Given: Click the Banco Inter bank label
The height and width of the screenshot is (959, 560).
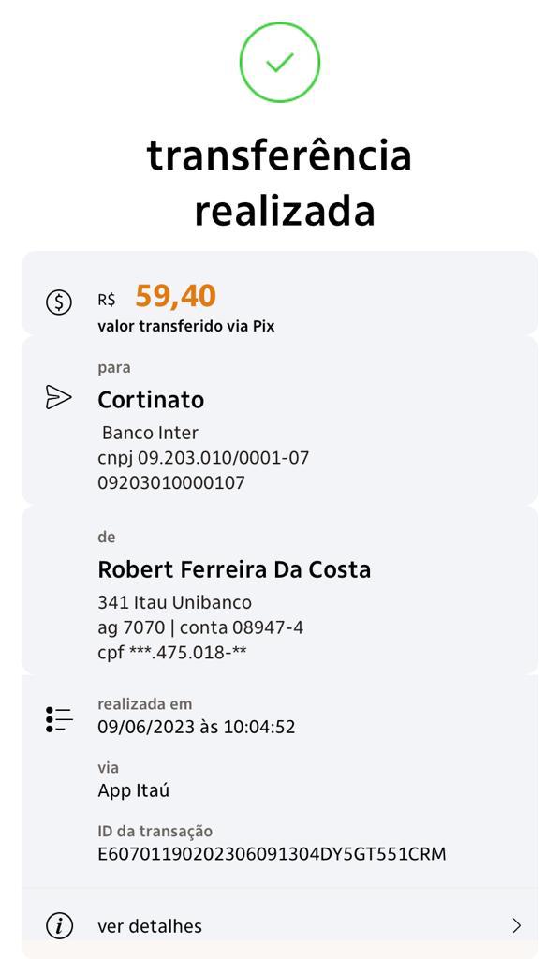Looking at the screenshot, I should 151,433.
